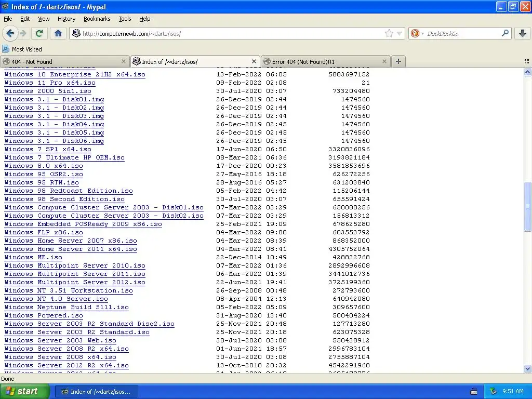Open the Edit menu
The image size is (532, 399).
(25, 19)
